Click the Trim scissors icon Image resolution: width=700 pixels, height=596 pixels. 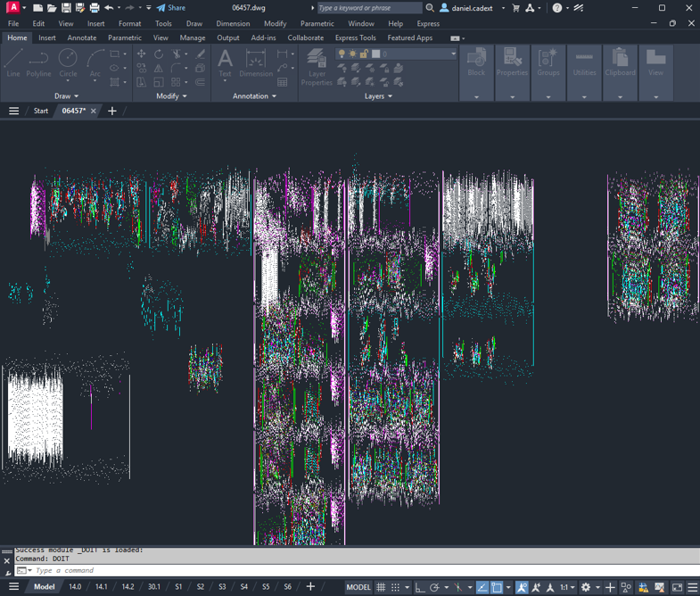click(x=177, y=54)
